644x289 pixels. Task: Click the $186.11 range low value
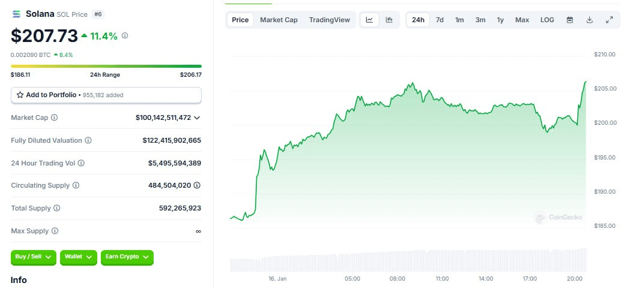20,75
